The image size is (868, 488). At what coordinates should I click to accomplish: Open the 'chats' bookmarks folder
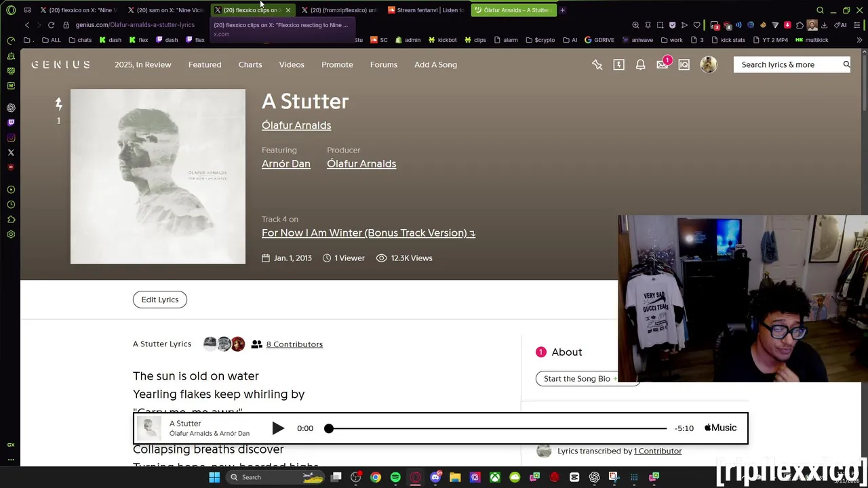(80, 40)
